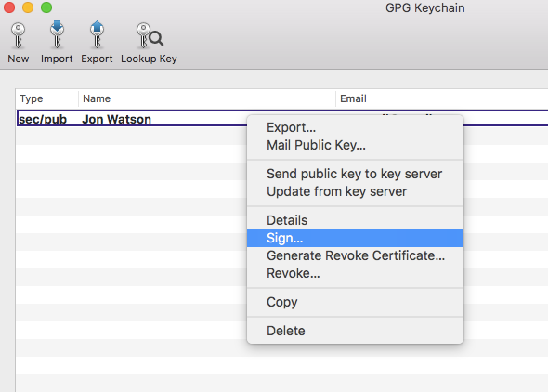Click the New key toolbar icon
This screenshot has width=548, height=392.
coord(18,36)
